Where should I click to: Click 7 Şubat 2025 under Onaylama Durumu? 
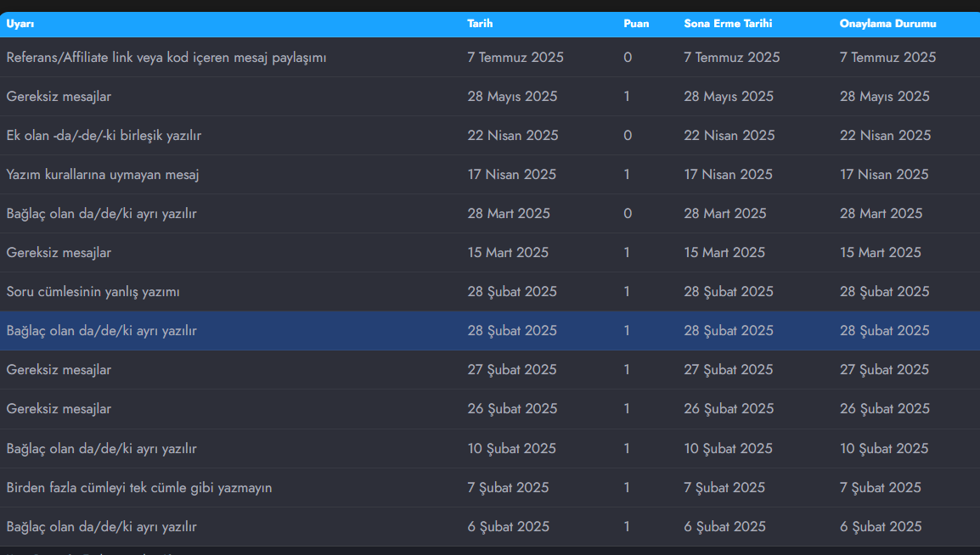coord(881,488)
